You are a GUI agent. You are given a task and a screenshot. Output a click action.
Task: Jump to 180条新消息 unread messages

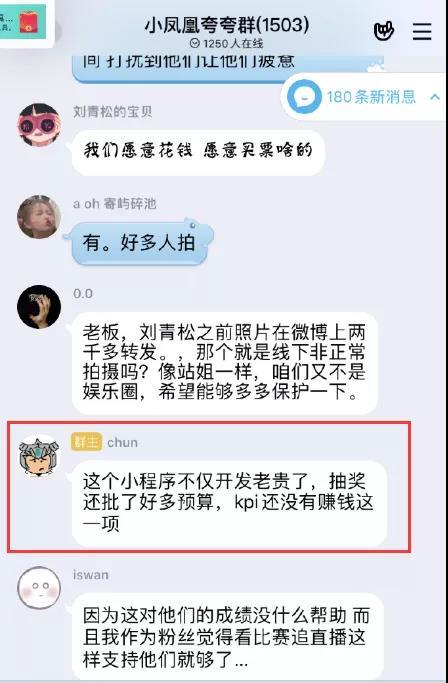[x=371, y=97]
